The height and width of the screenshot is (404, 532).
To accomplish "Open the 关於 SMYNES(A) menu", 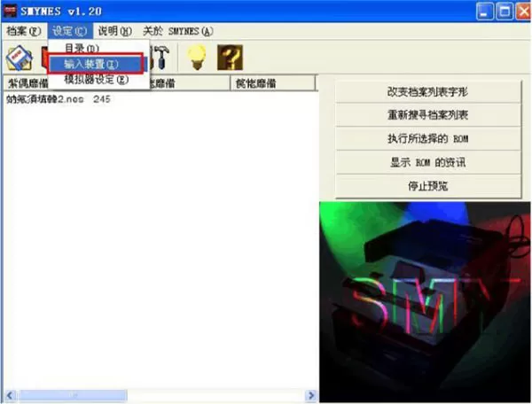I will pos(178,31).
